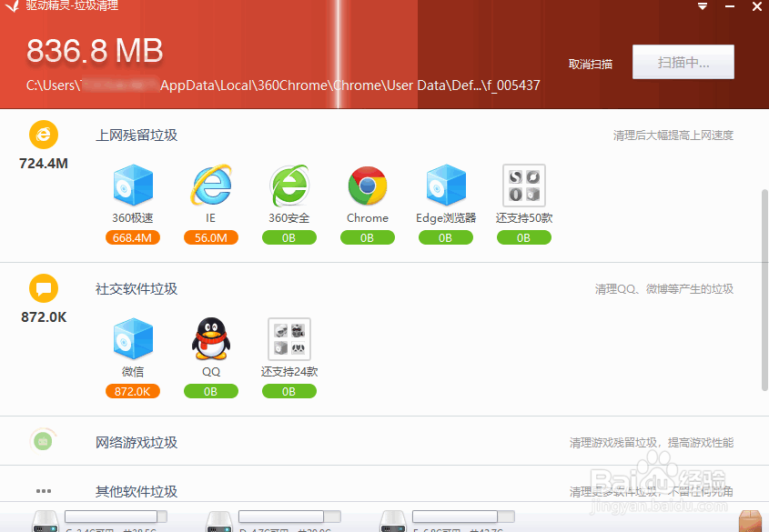Click the 872.0K category total
This screenshot has width=769, height=532.
(44, 317)
